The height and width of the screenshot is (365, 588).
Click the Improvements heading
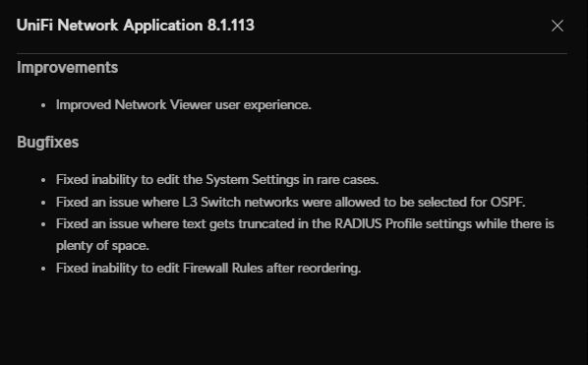tap(68, 68)
